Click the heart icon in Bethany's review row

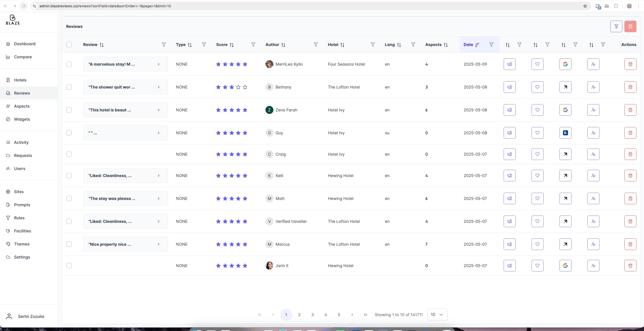pos(537,87)
